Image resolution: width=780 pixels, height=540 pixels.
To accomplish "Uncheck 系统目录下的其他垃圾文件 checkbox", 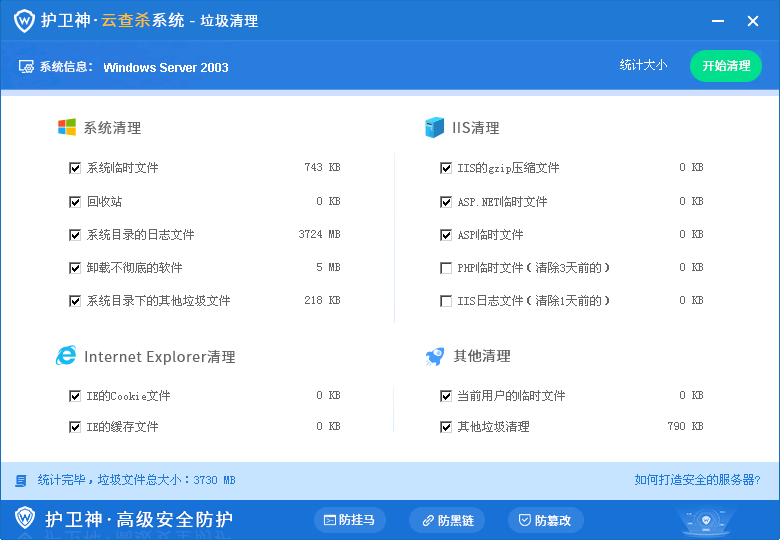I will 75,301.
